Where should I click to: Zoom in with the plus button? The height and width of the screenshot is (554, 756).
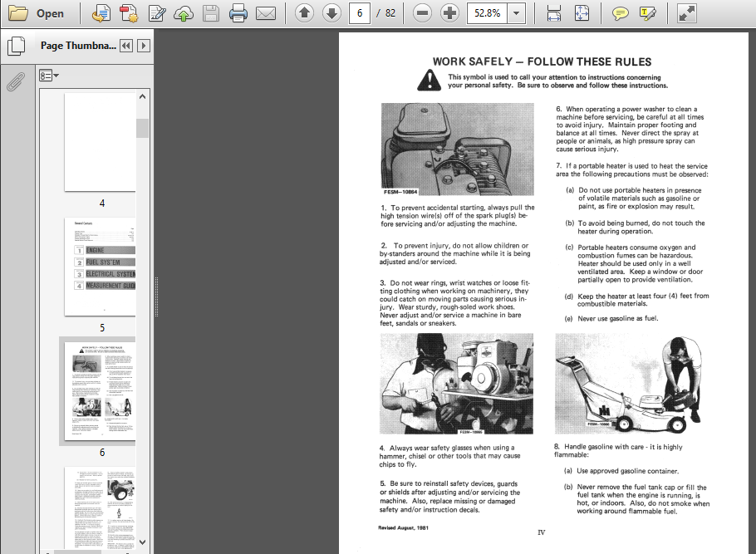tap(449, 13)
